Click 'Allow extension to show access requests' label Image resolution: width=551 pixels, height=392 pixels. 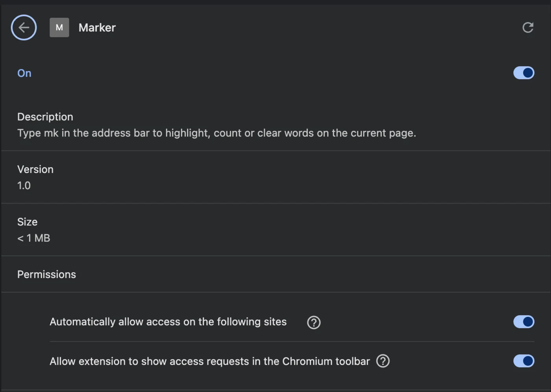pos(210,361)
